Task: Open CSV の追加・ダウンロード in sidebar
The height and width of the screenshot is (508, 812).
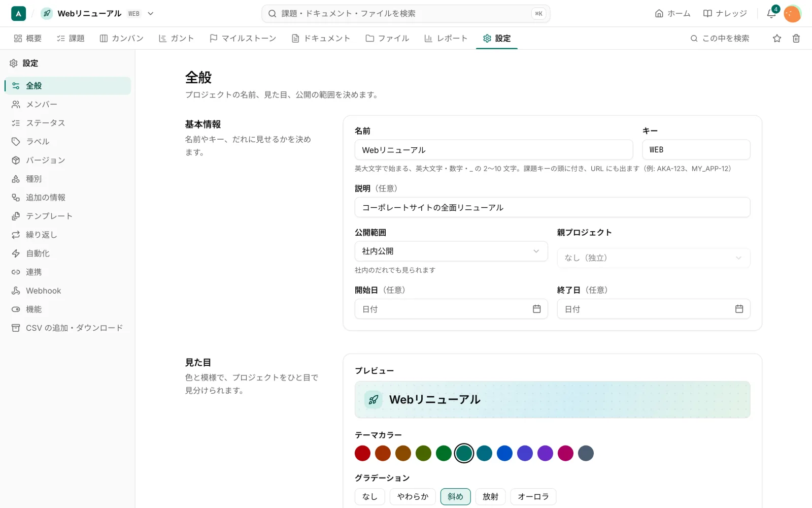Action: tap(67, 328)
